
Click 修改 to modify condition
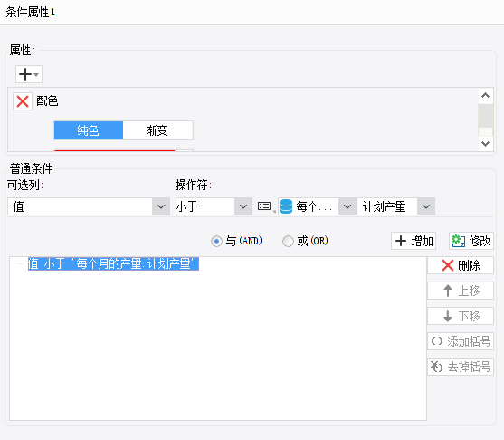471,241
